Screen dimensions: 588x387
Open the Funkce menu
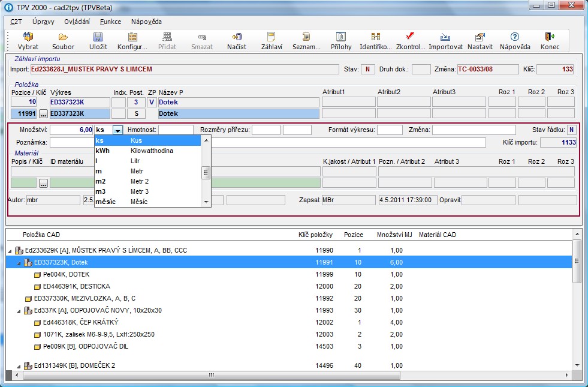coord(110,22)
